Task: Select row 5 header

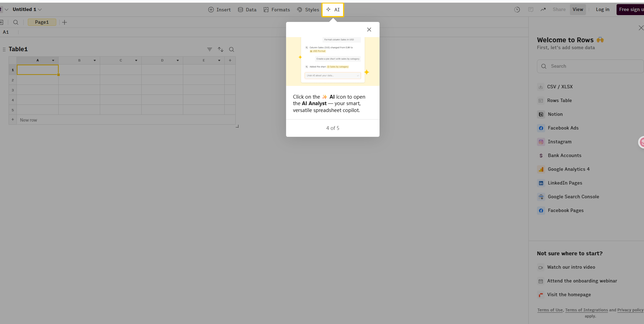Action: tap(13, 110)
